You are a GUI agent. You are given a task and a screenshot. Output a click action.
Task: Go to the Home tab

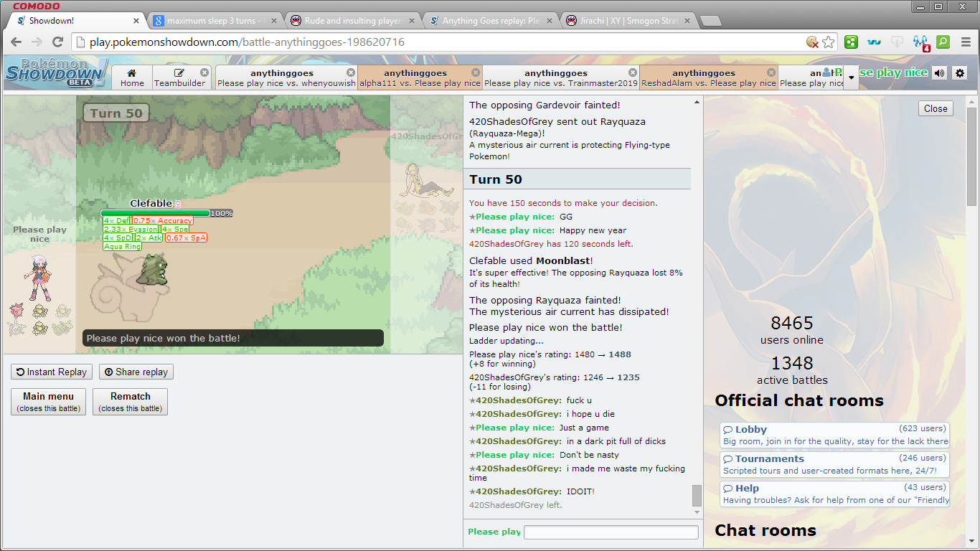[x=132, y=77]
